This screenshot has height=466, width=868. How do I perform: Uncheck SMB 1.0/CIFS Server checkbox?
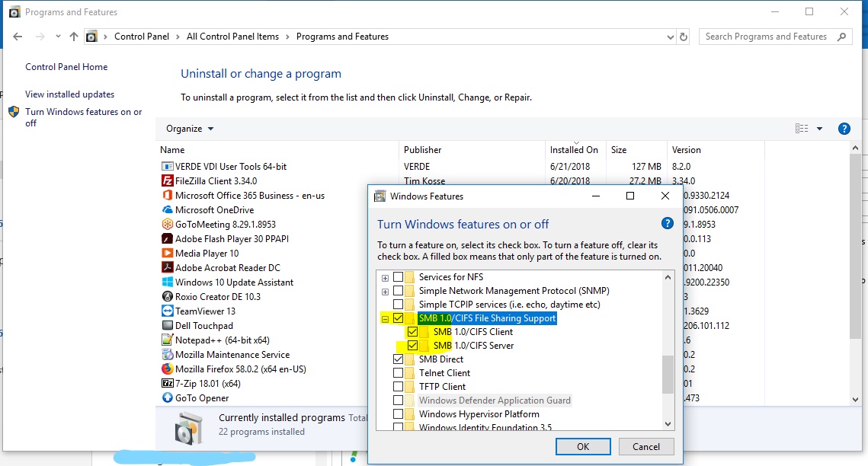coord(412,346)
